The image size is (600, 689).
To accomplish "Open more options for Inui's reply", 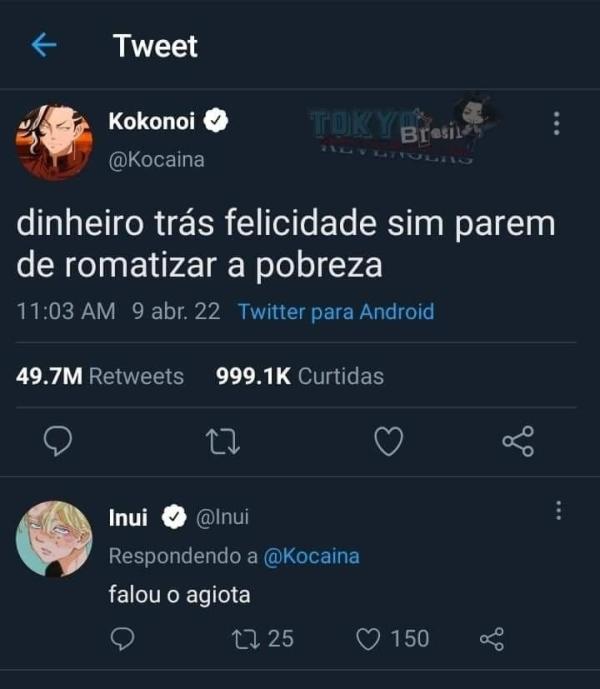I will click(x=558, y=512).
